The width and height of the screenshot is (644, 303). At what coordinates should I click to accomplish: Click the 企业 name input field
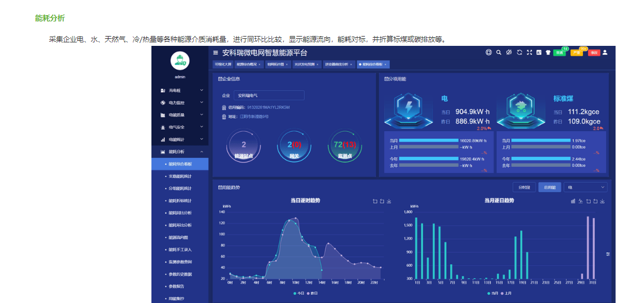point(269,95)
